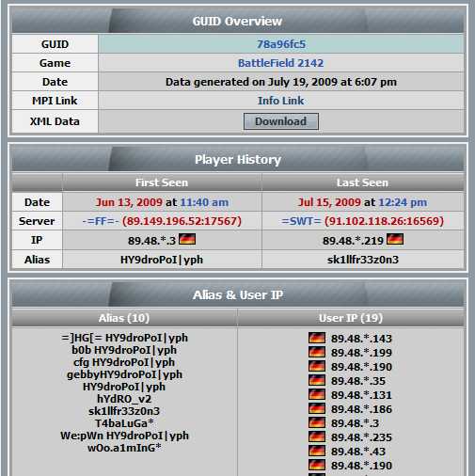Click flag icon next to 89.48.*.186
The image size is (475, 476).
click(x=317, y=408)
